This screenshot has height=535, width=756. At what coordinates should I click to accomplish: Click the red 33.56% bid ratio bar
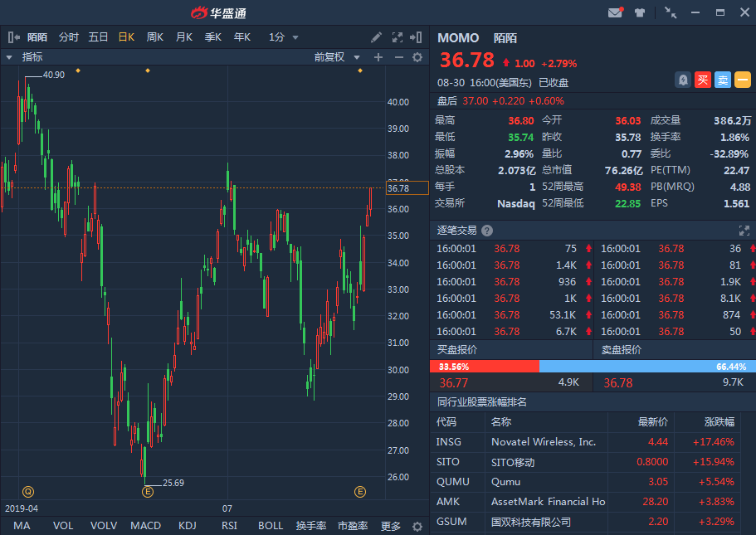[x=485, y=367]
